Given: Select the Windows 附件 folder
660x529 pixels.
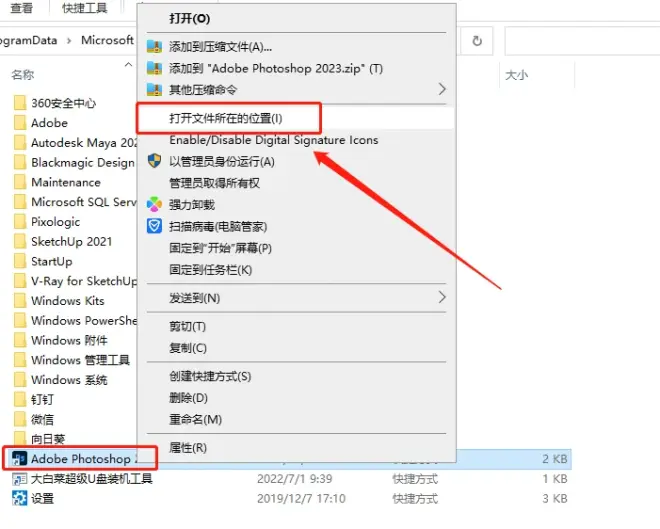Looking at the screenshot, I should [61, 340].
